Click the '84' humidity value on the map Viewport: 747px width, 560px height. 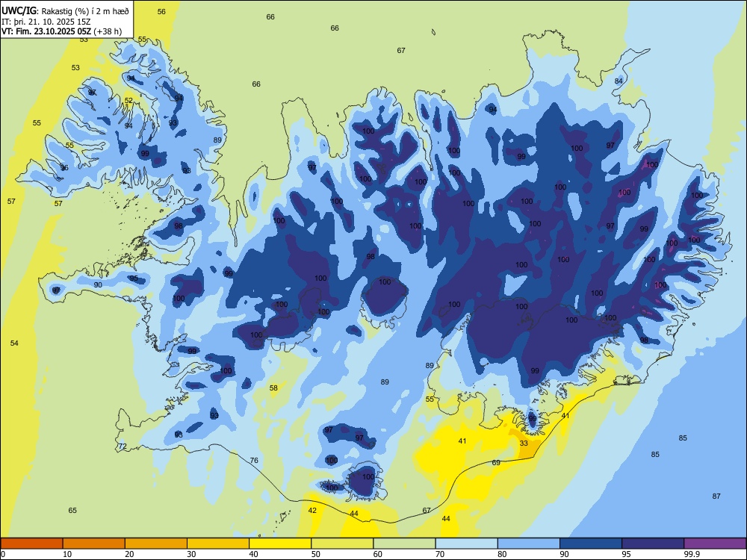point(619,81)
